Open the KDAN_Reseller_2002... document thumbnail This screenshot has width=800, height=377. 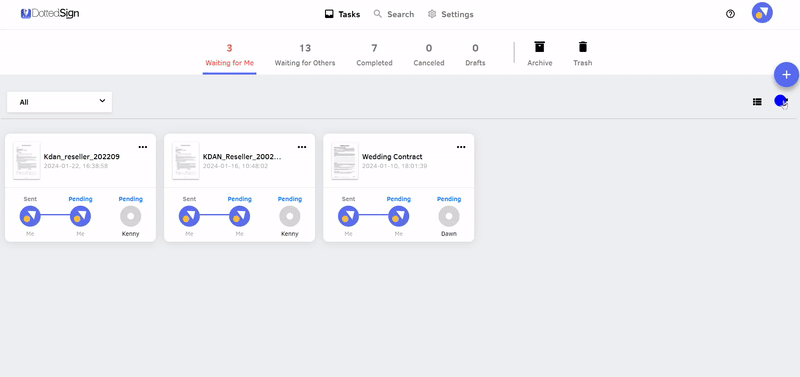coord(186,161)
